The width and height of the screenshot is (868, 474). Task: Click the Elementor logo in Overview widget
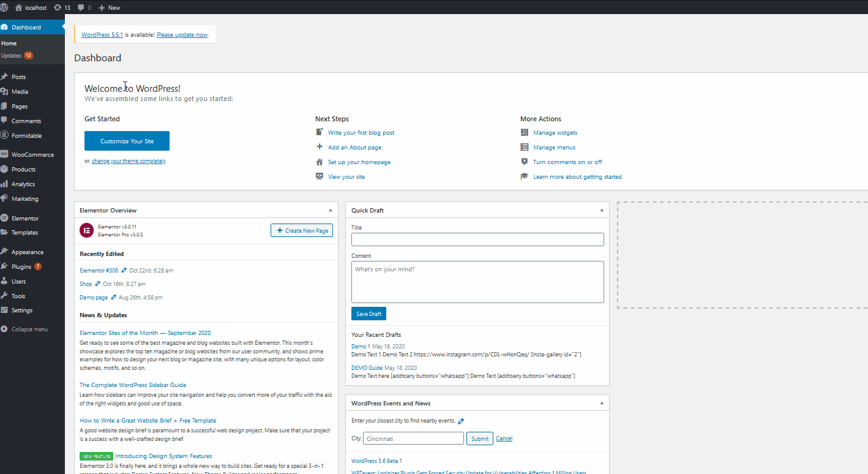86,230
